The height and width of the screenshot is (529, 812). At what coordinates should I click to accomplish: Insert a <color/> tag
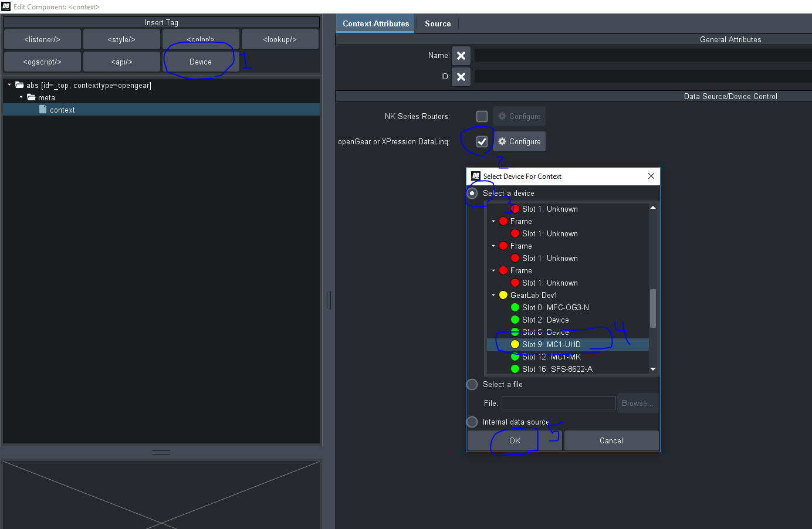point(201,39)
